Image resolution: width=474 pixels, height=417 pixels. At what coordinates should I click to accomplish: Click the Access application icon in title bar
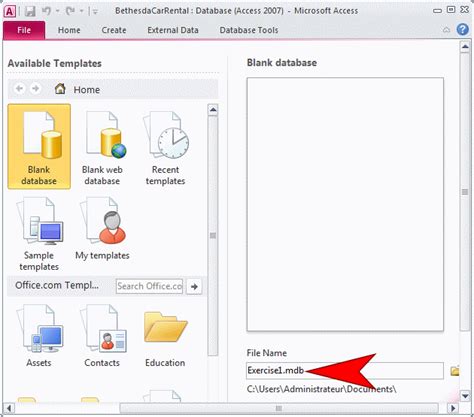10,11
